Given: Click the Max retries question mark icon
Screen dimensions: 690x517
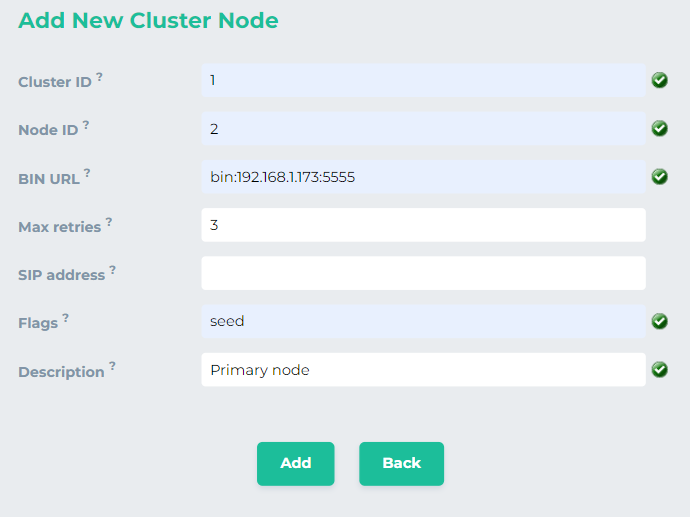Looking at the screenshot, I should click(109, 222).
